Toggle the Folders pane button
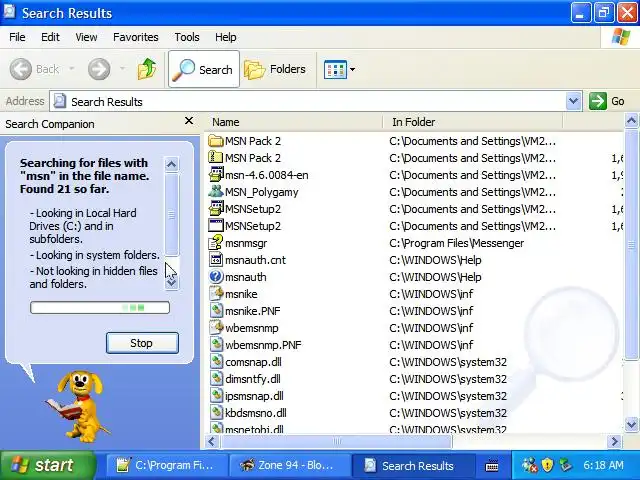640x480 pixels. tap(275, 69)
